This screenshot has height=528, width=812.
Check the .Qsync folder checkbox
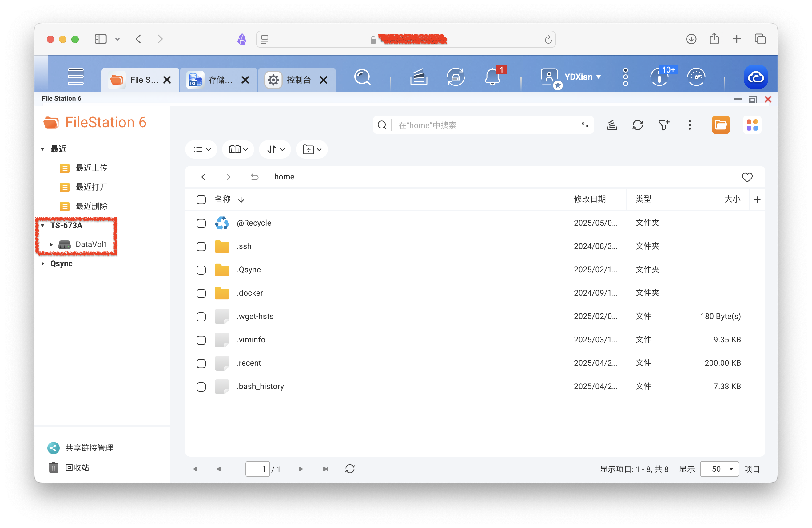(201, 270)
